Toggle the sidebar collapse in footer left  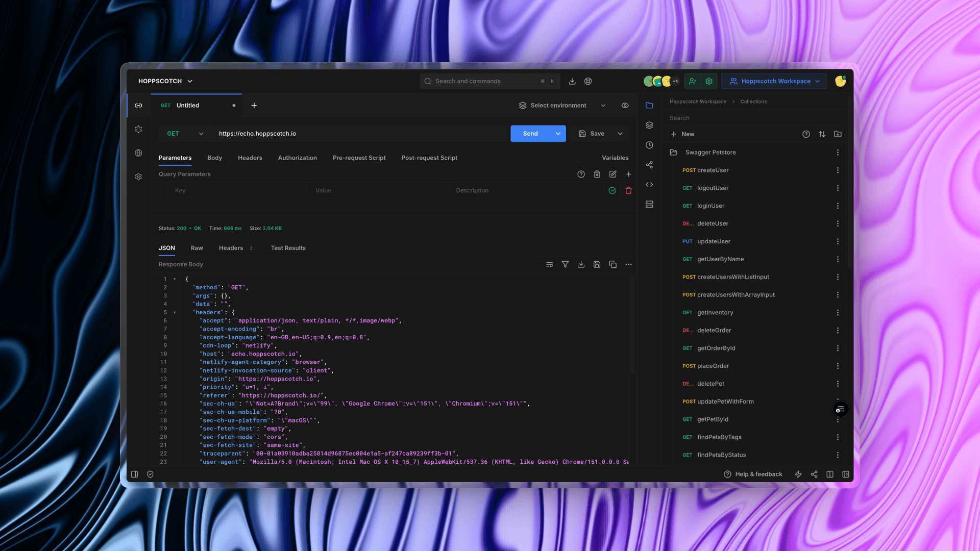pos(134,474)
